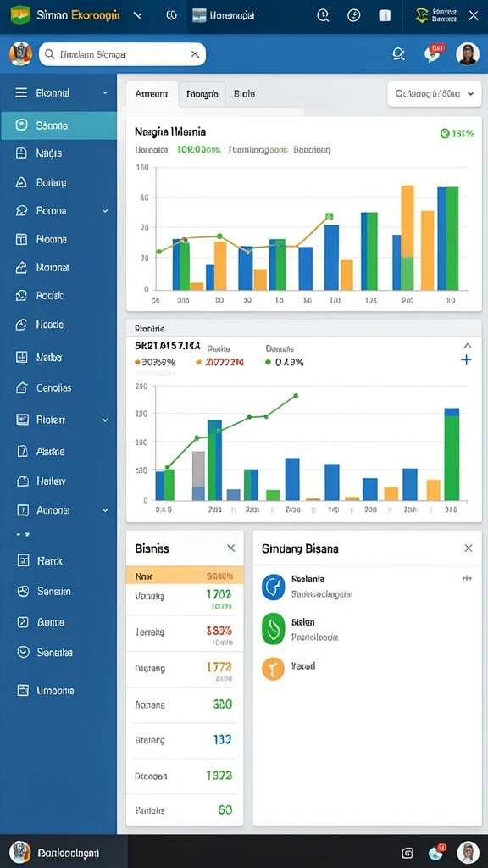This screenshot has width=488, height=868.
Task: Click the orange Yenad circle icon
Action: (273, 669)
